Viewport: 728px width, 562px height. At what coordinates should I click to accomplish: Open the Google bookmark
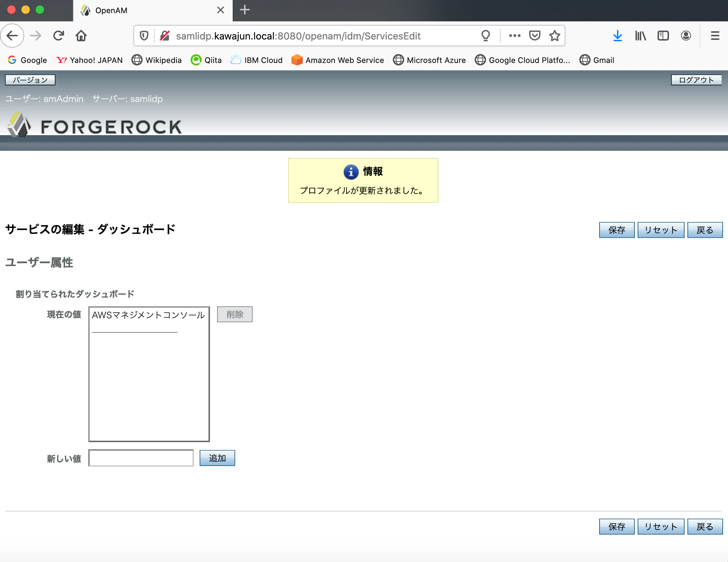[x=27, y=60]
